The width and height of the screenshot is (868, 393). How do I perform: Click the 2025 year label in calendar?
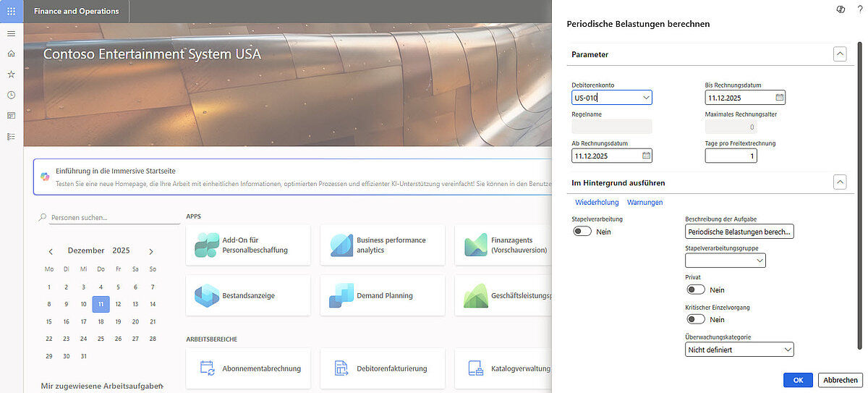pyautogui.click(x=121, y=250)
